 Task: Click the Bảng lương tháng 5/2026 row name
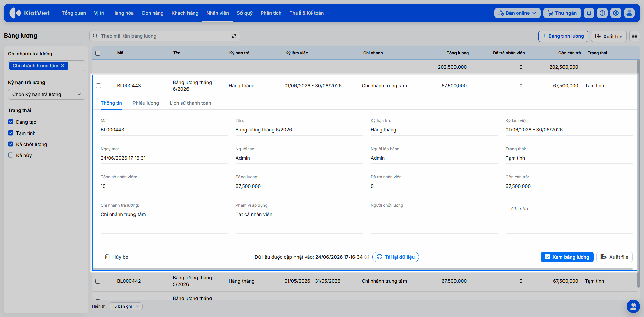[193, 281]
